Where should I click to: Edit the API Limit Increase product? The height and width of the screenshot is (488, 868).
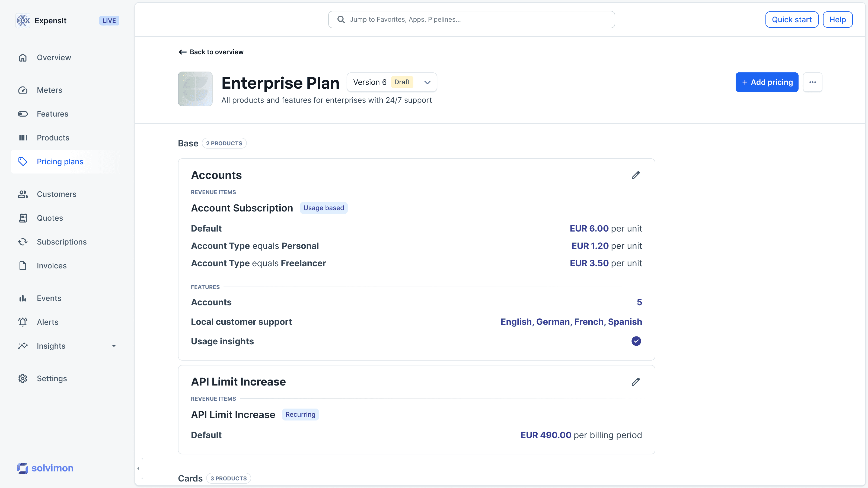pos(636,381)
